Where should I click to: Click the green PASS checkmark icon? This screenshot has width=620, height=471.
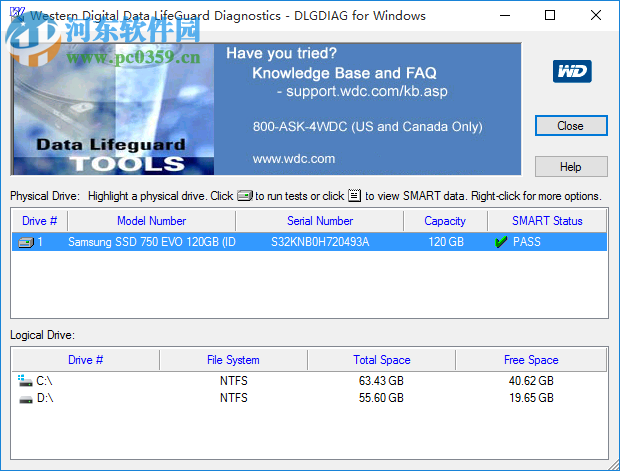pos(501,242)
